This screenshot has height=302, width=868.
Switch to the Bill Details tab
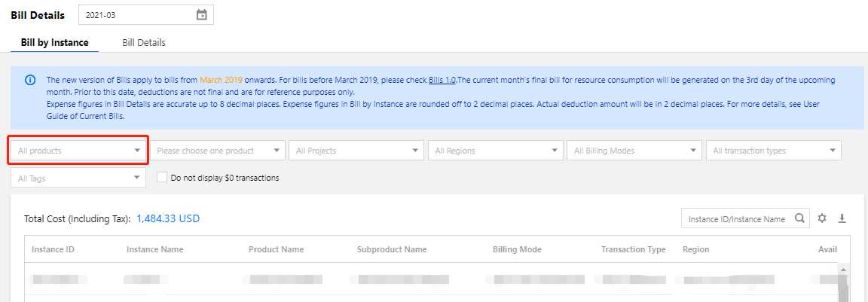click(x=144, y=43)
